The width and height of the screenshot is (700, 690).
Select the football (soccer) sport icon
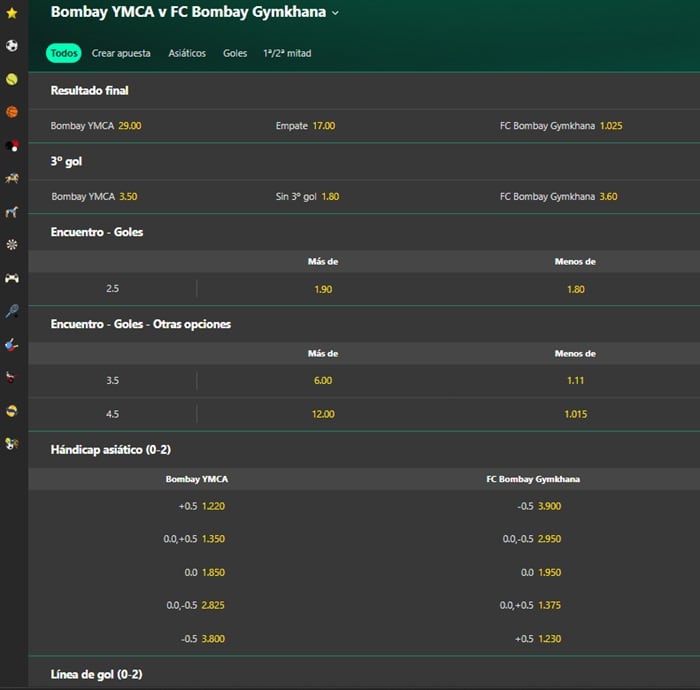coord(12,46)
